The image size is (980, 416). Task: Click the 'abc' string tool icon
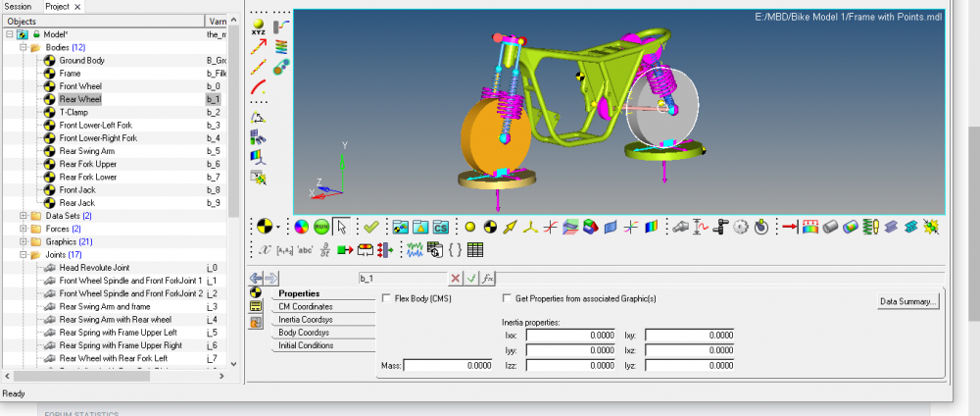[x=305, y=250]
